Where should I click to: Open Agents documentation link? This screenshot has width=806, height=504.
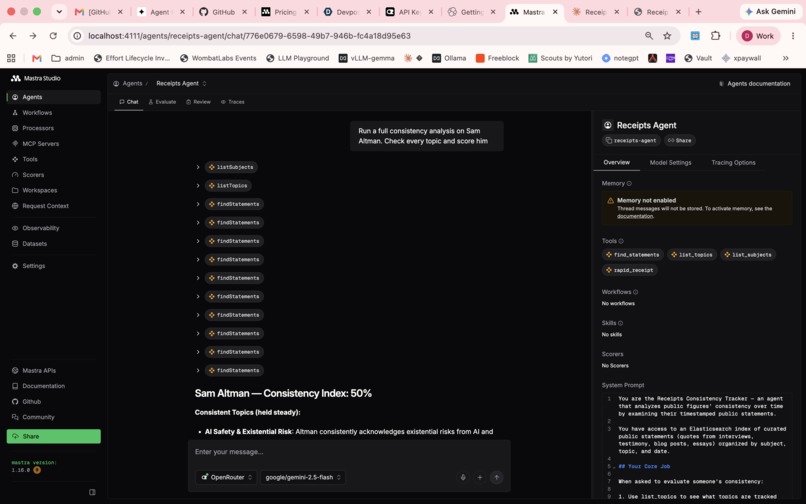(x=754, y=83)
